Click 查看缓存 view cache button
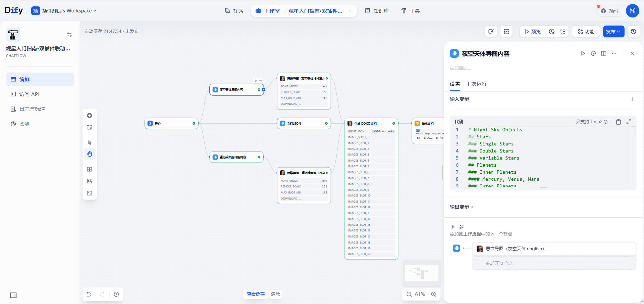Viewport: 644px width, 304px height. pos(256,294)
